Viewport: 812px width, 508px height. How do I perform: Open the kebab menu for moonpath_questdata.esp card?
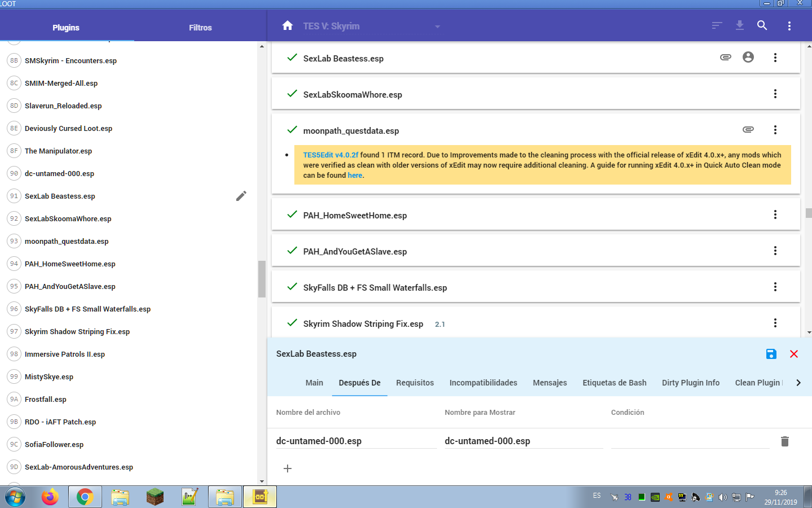[x=775, y=130]
